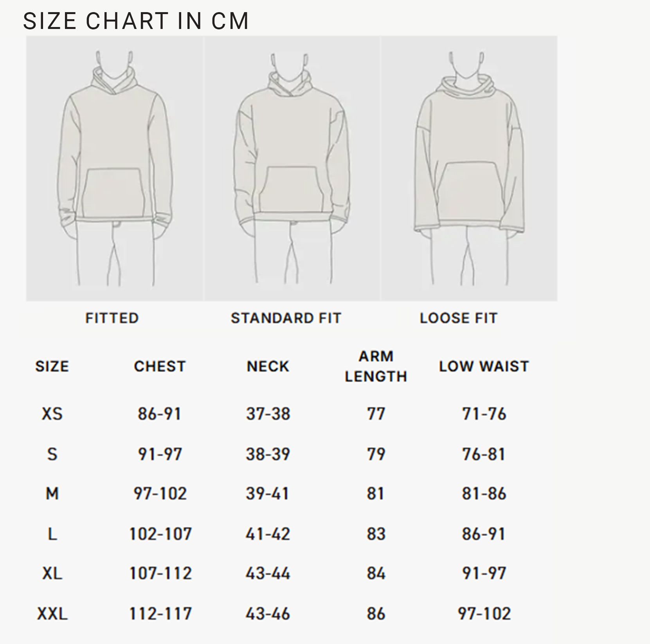
Task: Click the XXL low waist value 97-102
Action: tap(484, 613)
